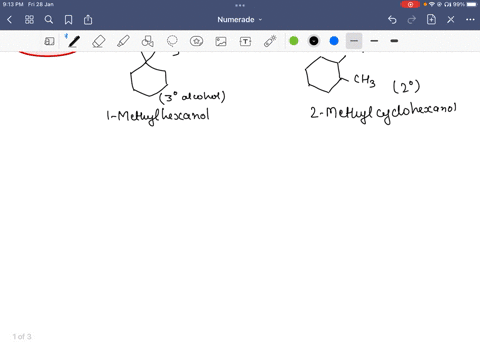The image size is (480, 360).
Task: Select the Shapes tool
Action: [148, 41]
